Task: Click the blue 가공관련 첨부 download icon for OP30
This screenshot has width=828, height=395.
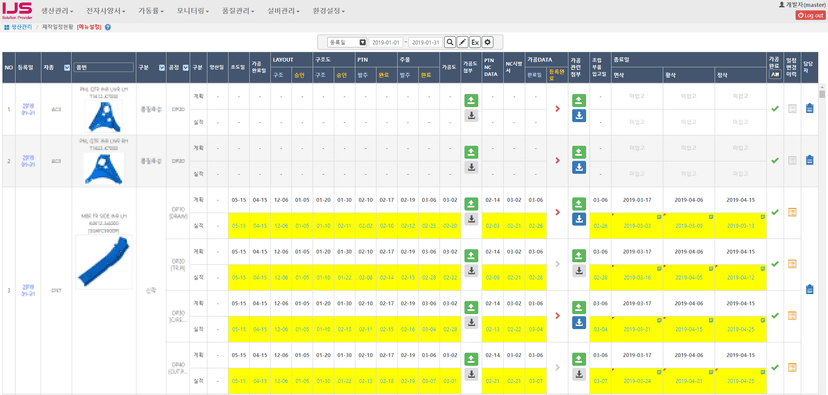Action: pos(579,323)
